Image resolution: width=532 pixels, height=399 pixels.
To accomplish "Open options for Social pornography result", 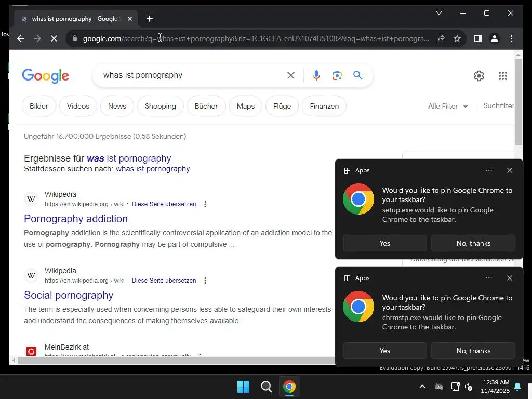I will click(205, 281).
